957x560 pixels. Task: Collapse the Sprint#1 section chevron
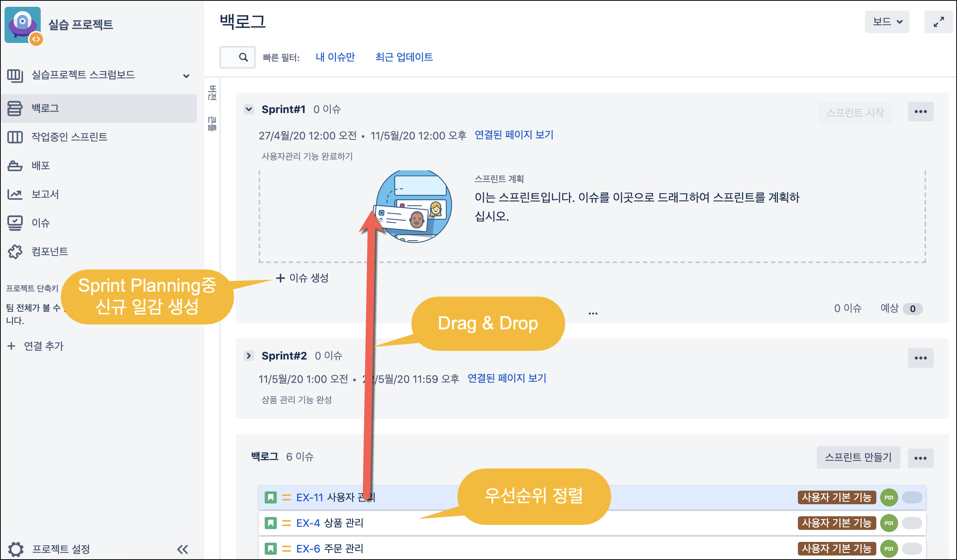[249, 109]
